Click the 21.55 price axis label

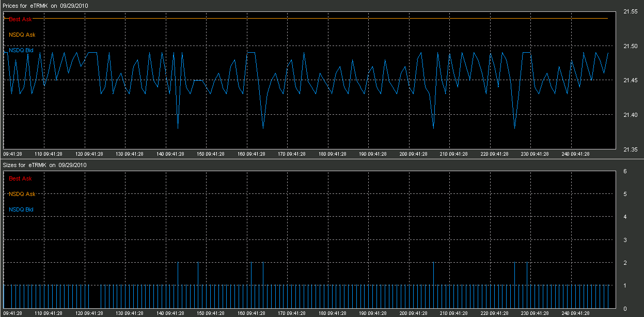pos(630,12)
